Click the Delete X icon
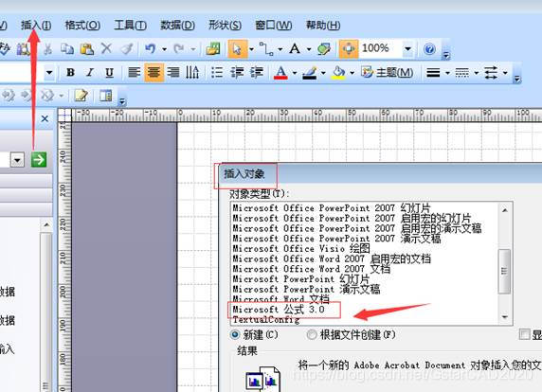Screen dimensions: 542x392 106,48
